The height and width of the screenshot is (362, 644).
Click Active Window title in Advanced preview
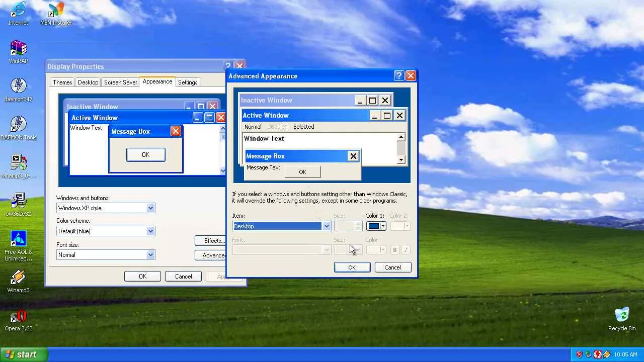(266, 115)
